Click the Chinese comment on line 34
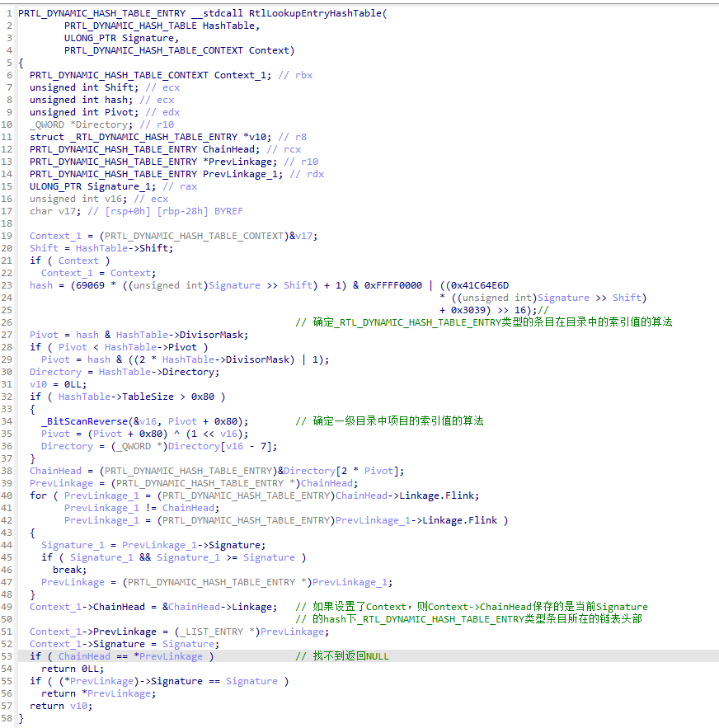Screen dimensions: 719x728 pos(389,421)
